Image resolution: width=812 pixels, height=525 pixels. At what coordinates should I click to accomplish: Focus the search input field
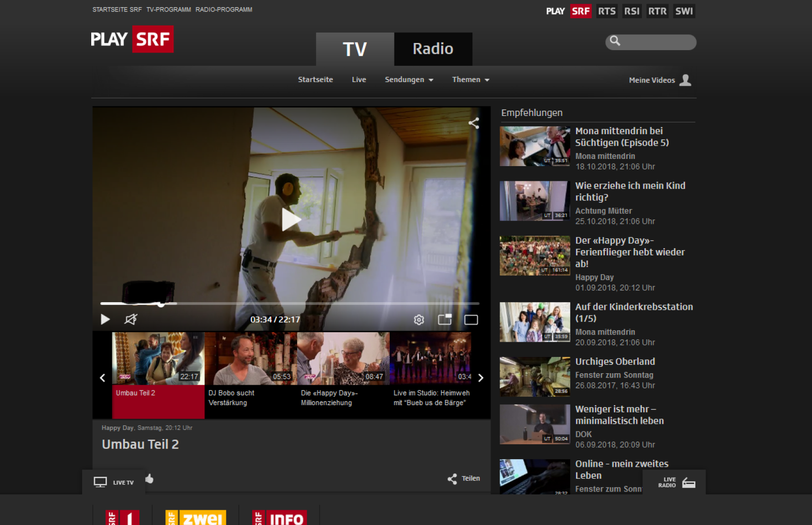651,42
